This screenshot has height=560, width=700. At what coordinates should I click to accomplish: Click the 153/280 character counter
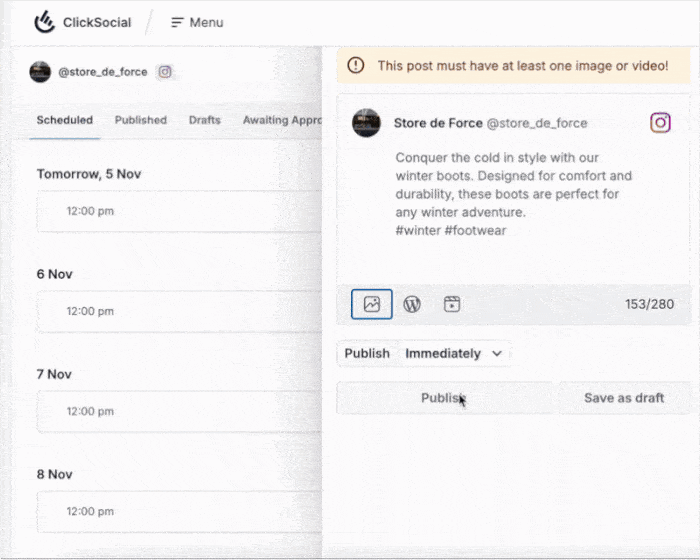click(x=649, y=304)
